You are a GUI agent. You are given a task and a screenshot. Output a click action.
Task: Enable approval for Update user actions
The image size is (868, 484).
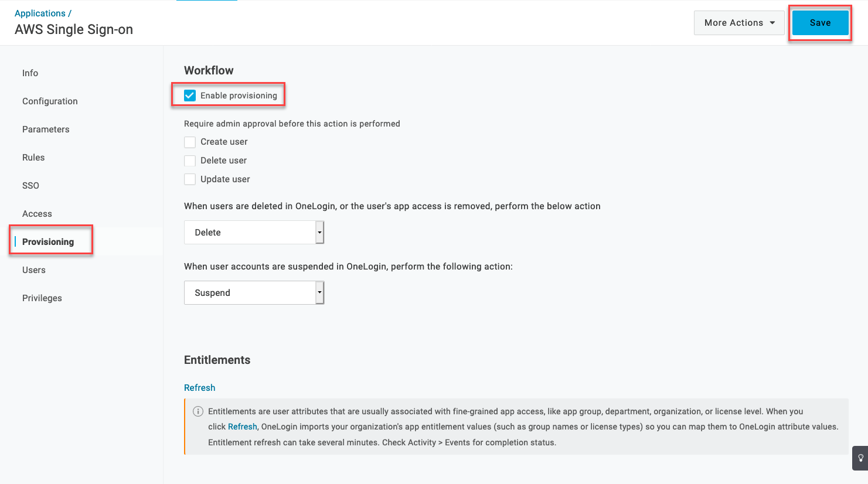click(189, 179)
